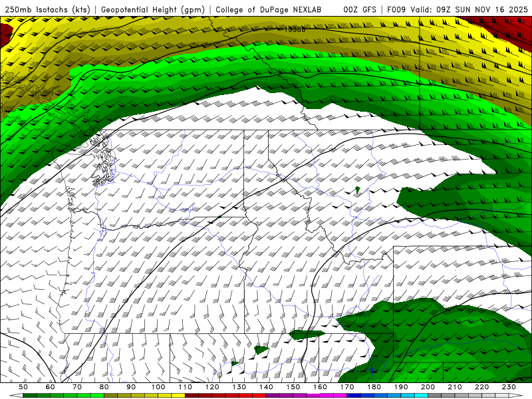Click the 50 knot legend label

[x=23, y=387]
